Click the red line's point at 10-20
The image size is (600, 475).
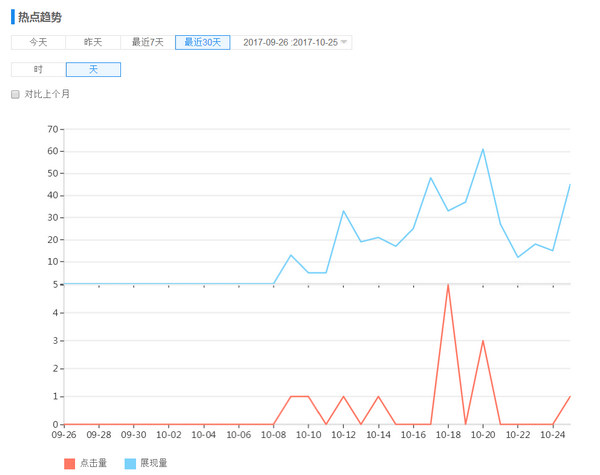click(483, 341)
